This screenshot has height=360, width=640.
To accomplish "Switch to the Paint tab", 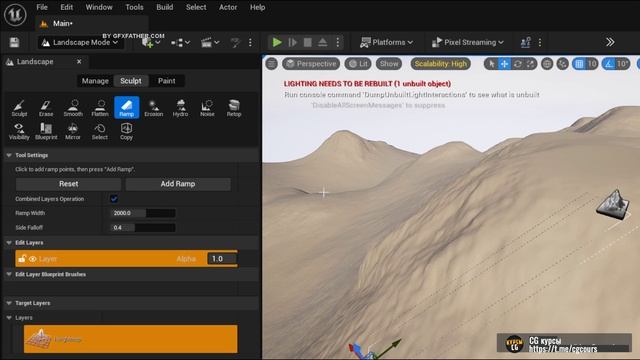I will pyautogui.click(x=167, y=81).
